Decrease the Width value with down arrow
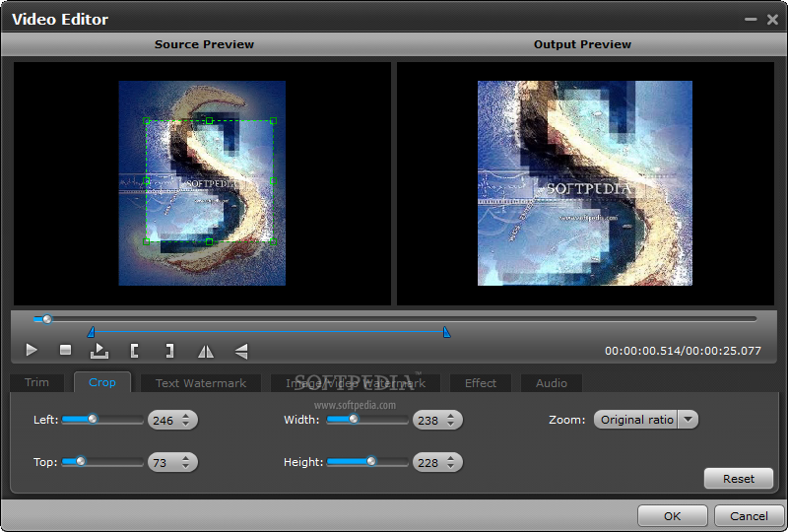This screenshot has height=532, width=788. (451, 425)
